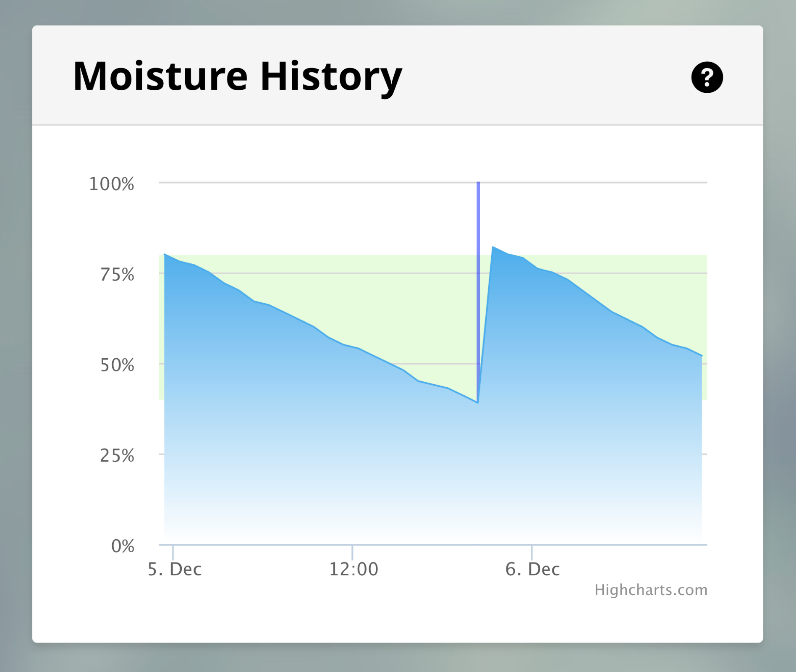Image resolution: width=796 pixels, height=672 pixels.
Task: Click the 100% gridline right of purple line
Action: (x=594, y=182)
